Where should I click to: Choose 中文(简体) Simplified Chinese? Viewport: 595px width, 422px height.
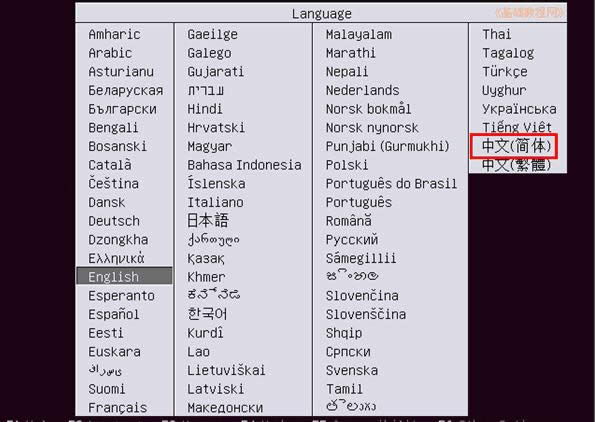click(516, 146)
